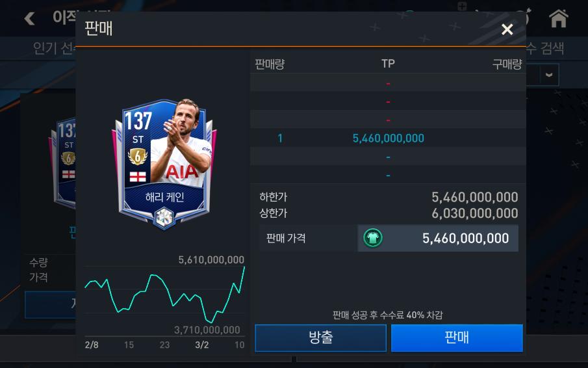Image resolution: width=588 pixels, height=368 pixels.
Task: Click the England flag on the card
Action: (x=138, y=177)
